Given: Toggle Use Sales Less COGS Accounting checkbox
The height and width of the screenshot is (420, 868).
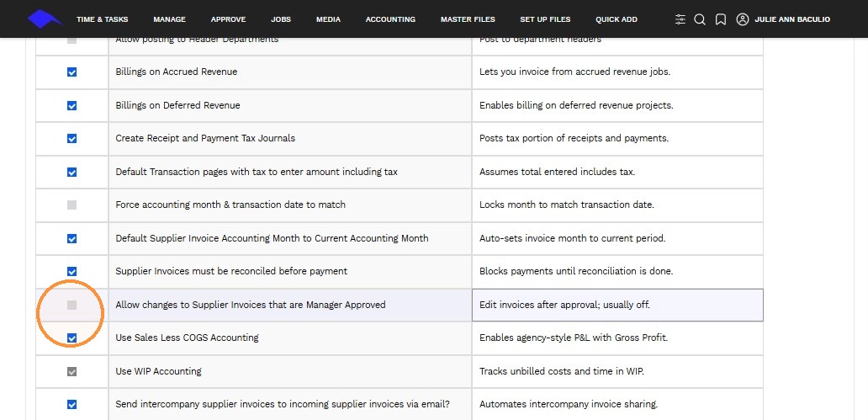Looking at the screenshot, I should coord(72,338).
